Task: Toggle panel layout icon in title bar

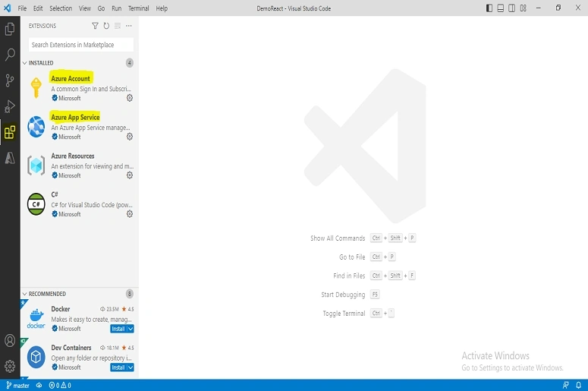Action: click(x=500, y=8)
